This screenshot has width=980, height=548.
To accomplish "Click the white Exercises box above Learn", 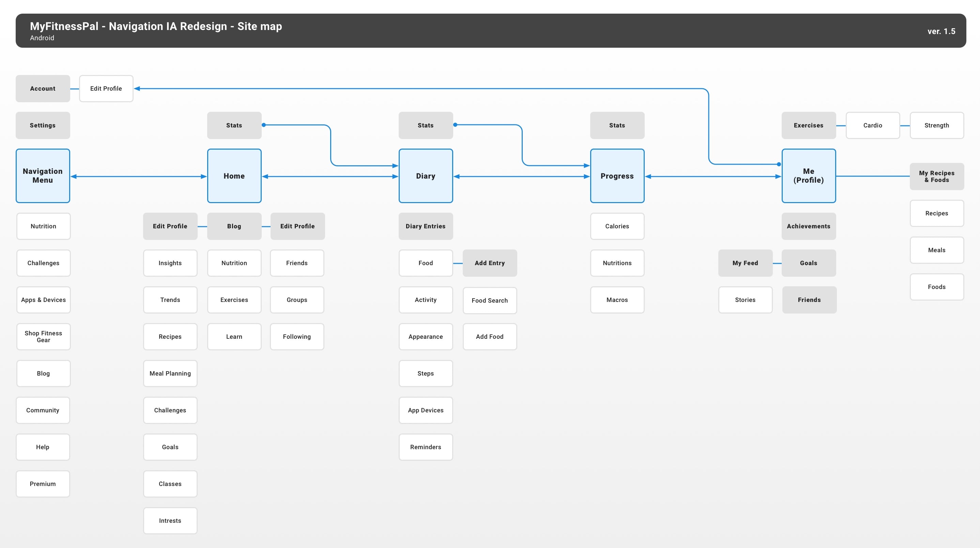I will (x=234, y=300).
